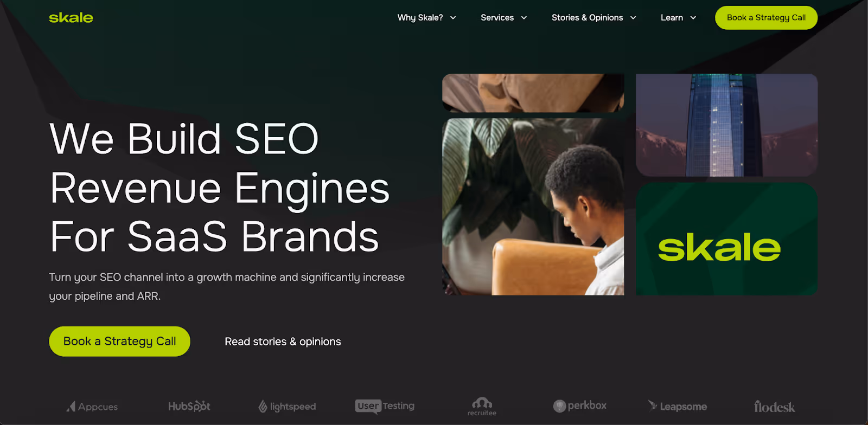Click the UserTesting logo
Viewport: 868px width, 425px height.
385,406
